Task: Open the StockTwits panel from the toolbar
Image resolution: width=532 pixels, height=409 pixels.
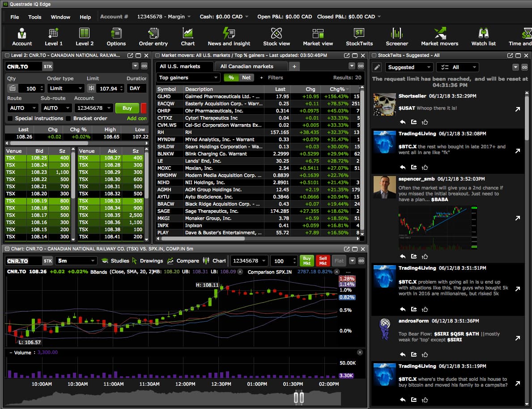Action: (359, 37)
